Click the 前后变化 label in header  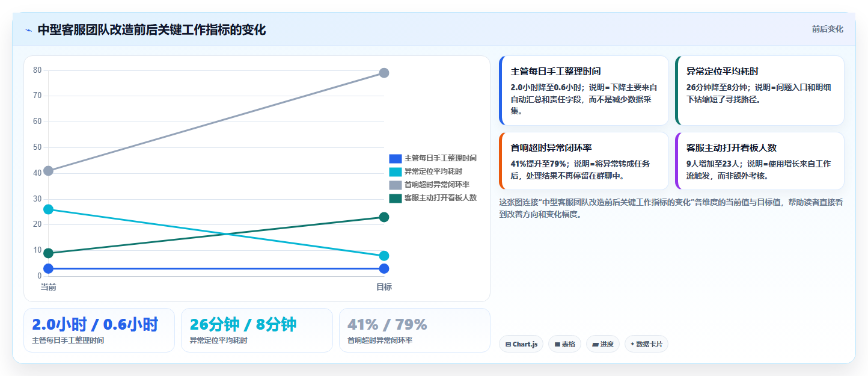click(827, 29)
